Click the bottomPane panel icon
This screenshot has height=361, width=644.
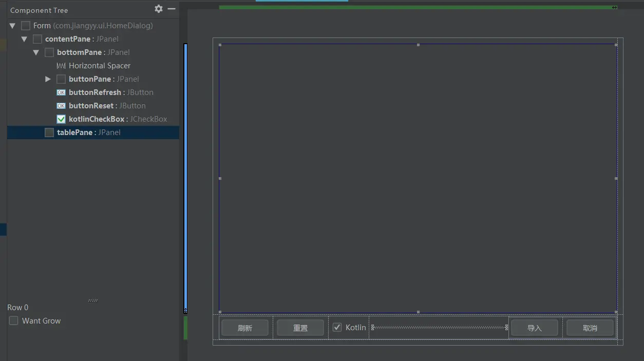tap(49, 52)
